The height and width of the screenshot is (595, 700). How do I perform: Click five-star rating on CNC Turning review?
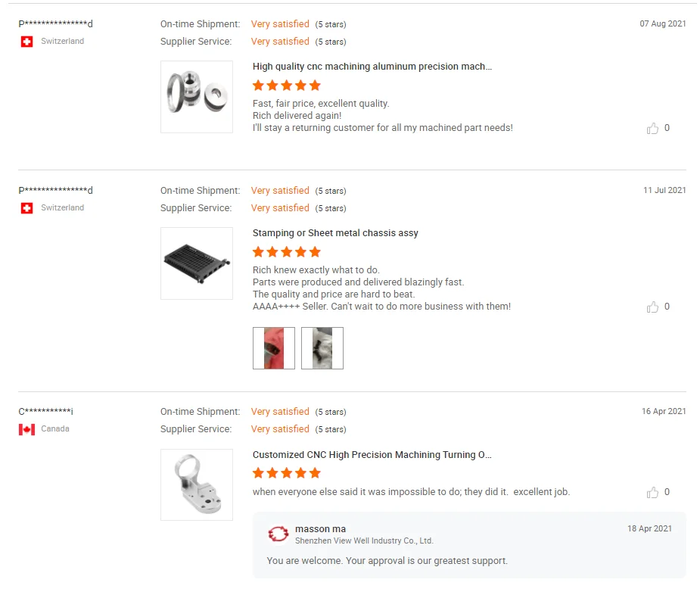[287, 473]
